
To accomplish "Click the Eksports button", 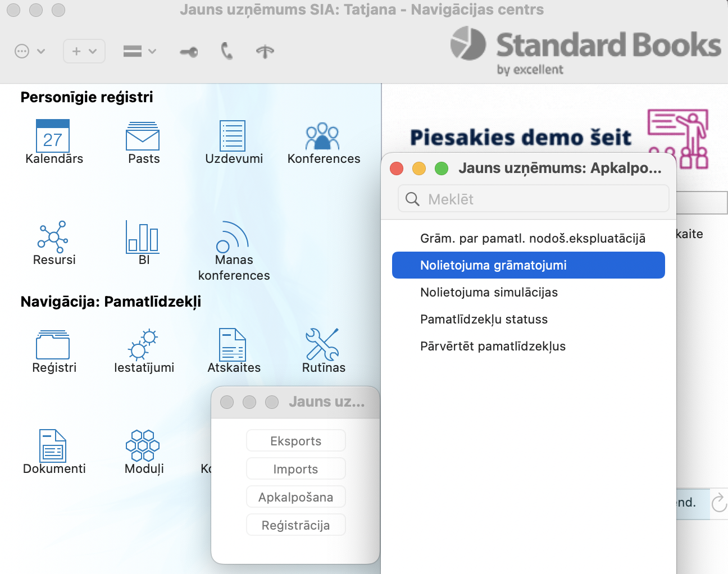I will point(295,441).
